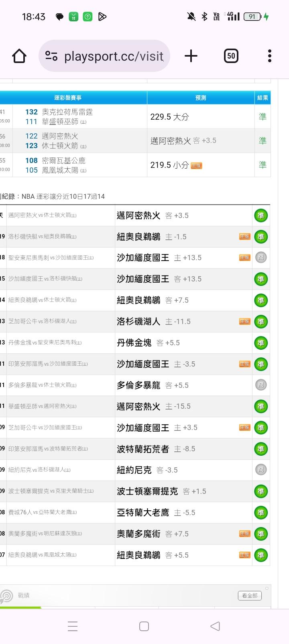Select 鳳凰城太陽 team name in top table
Image resolution: width=289 pixels, height=644 pixels.
click(x=60, y=170)
